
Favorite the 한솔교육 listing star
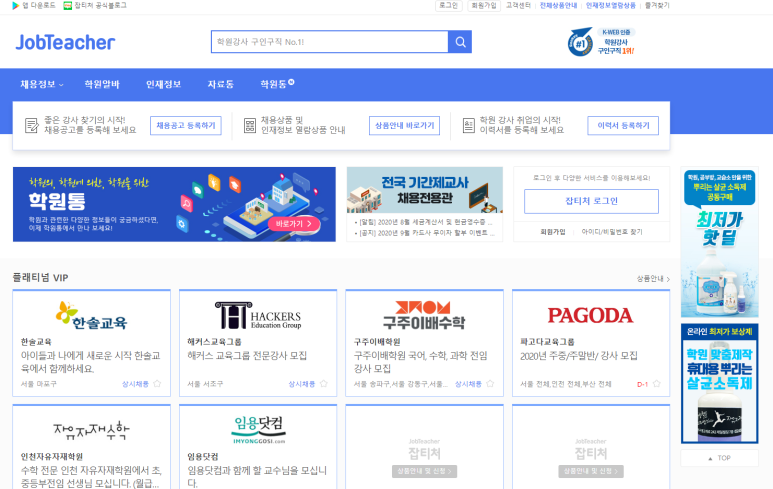pos(157,384)
